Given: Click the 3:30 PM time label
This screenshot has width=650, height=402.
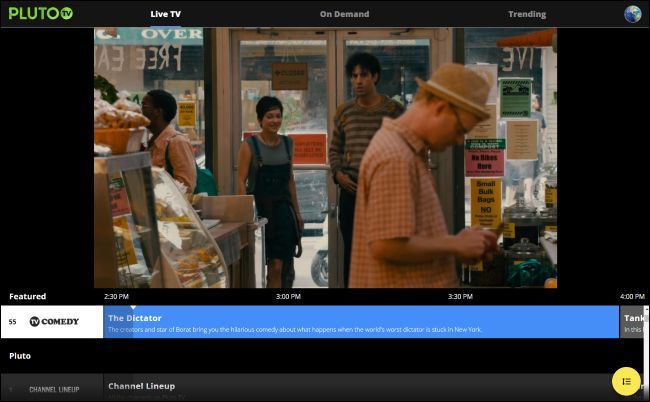Looking at the screenshot, I should [460, 296].
